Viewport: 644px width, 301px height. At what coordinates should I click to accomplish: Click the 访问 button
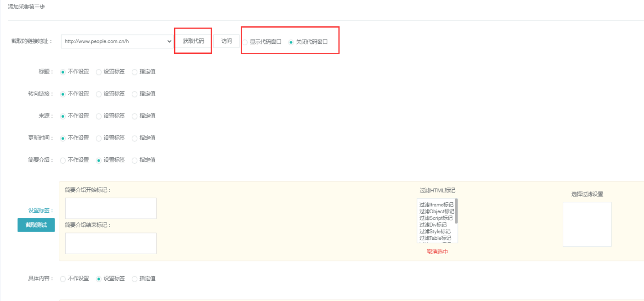(x=226, y=41)
